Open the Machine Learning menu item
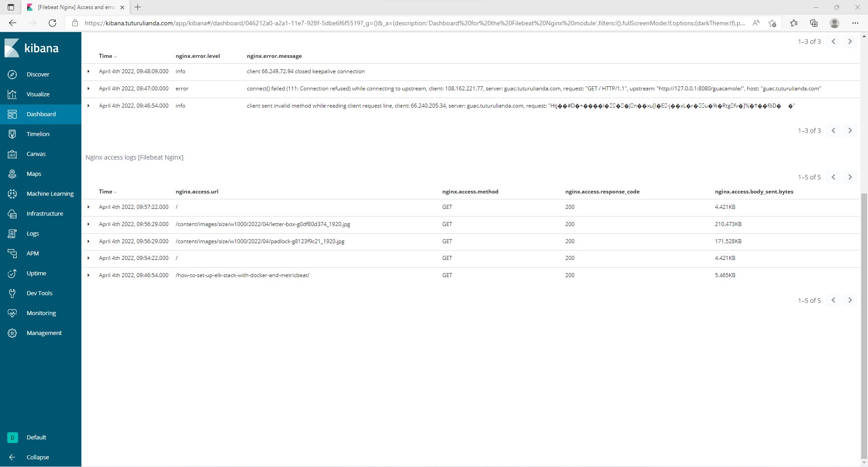The image size is (868, 467). point(41,193)
